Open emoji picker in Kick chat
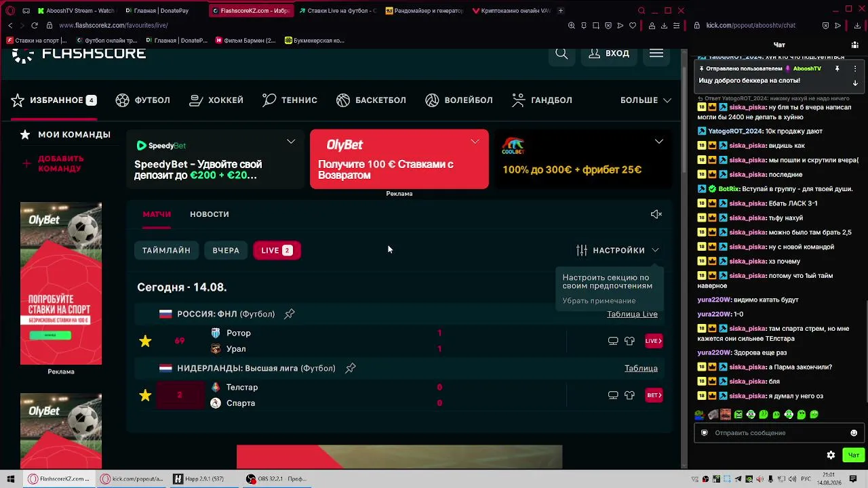This screenshot has height=488, width=868. (x=854, y=433)
